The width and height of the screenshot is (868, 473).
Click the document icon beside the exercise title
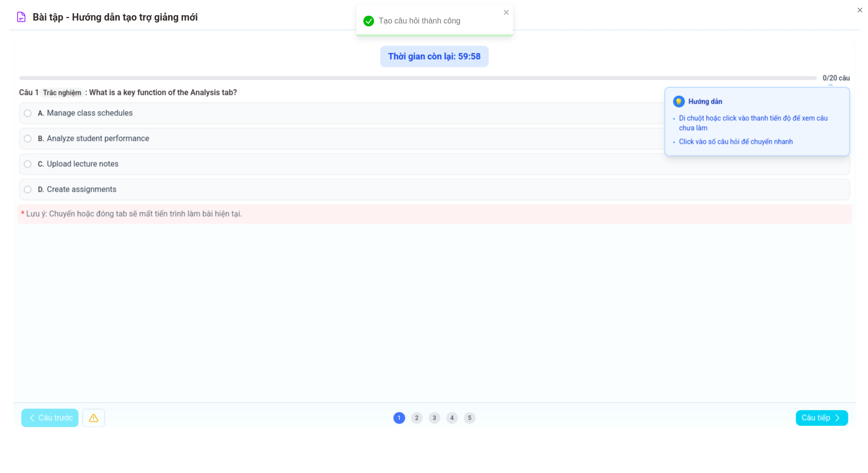[x=21, y=17]
